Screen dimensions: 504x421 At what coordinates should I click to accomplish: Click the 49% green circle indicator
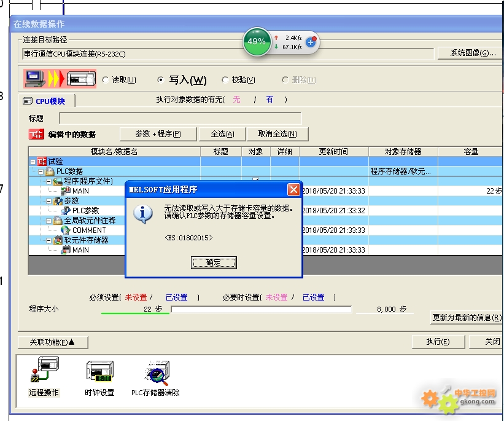point(257,42)
